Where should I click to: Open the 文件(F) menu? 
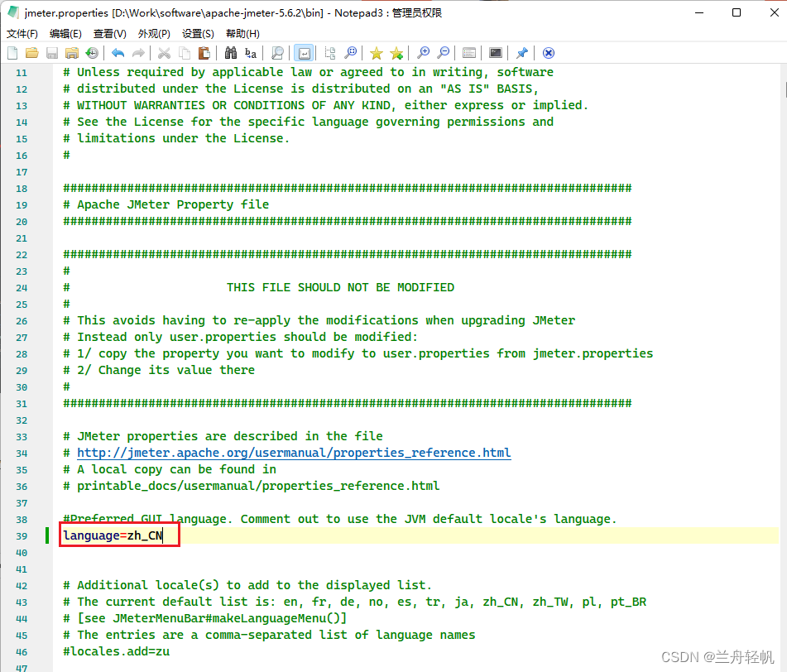tap(22, 34)
